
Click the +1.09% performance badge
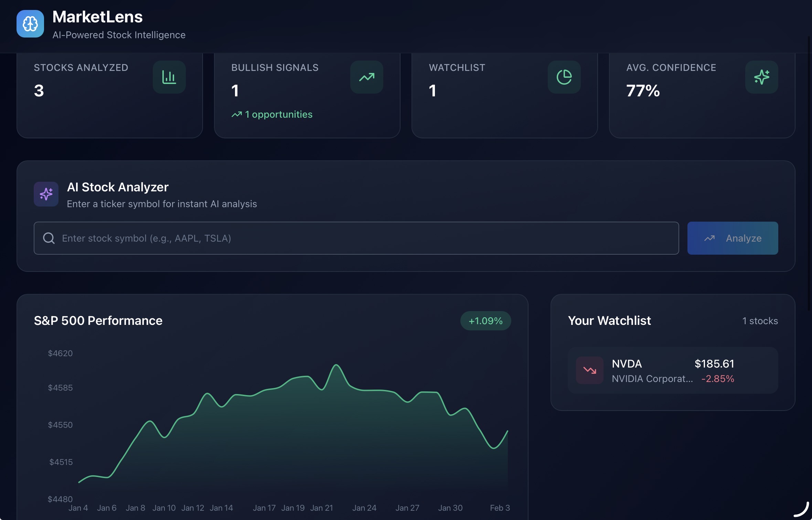coord(485,321)
